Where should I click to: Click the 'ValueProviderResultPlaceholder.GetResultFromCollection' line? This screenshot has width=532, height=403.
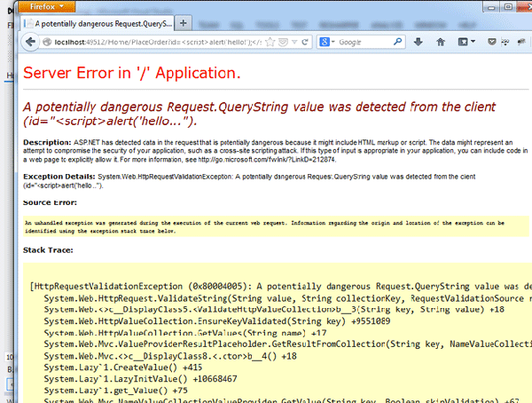pyautogui.click(x=287, y=344)
